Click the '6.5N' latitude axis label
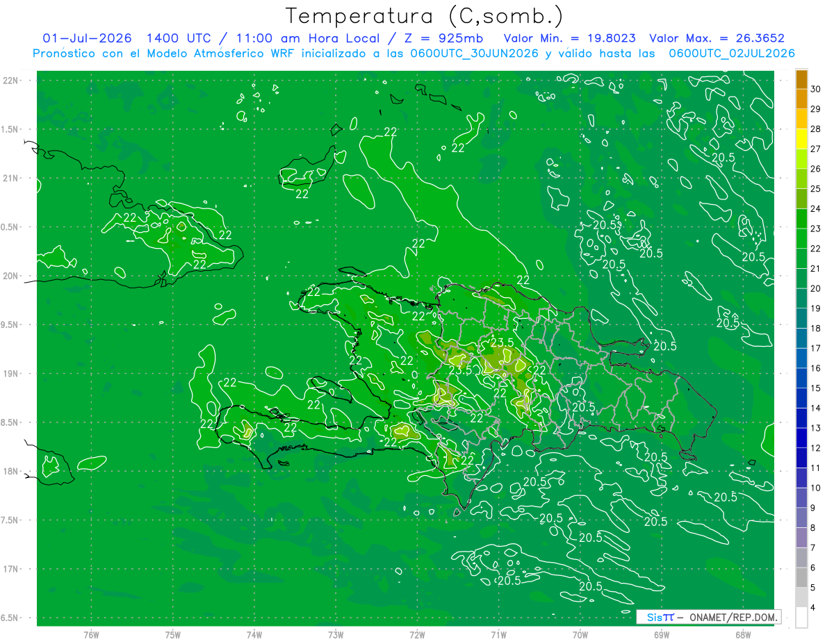 [x=10, y=618]
